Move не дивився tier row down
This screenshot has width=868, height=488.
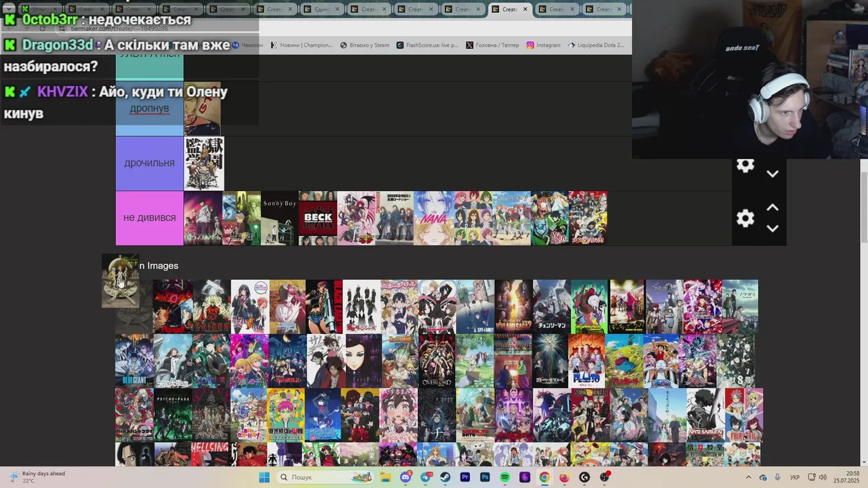click(x=772, y=228)
